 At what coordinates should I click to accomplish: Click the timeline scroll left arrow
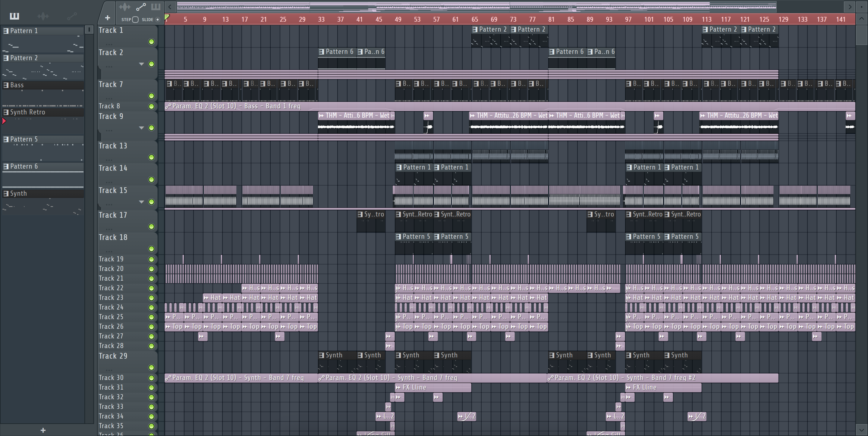click(170, 7)
